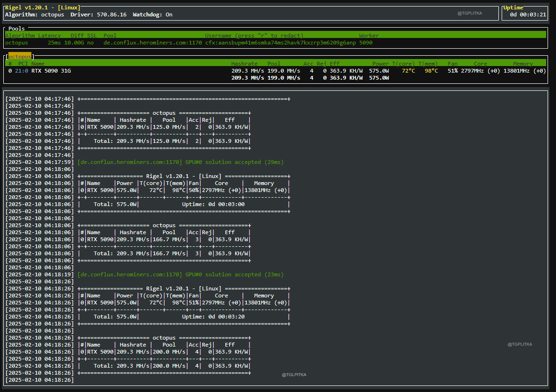Click the 51% fan speed in GPU 0 row

point(452,71)
